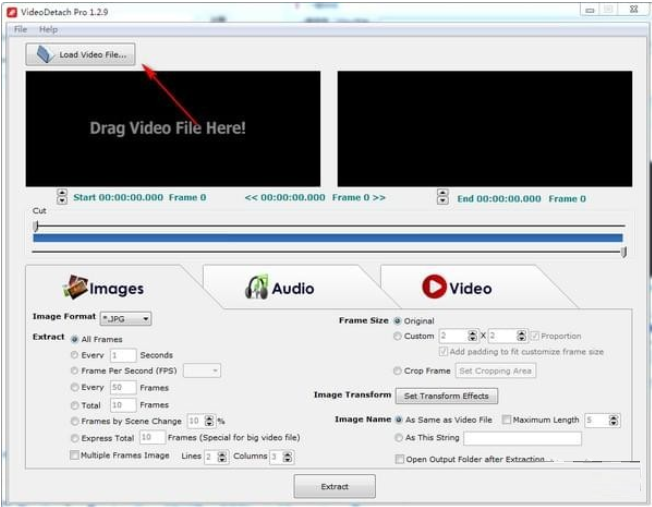Select the All Frames radio button

coord(74,339)
